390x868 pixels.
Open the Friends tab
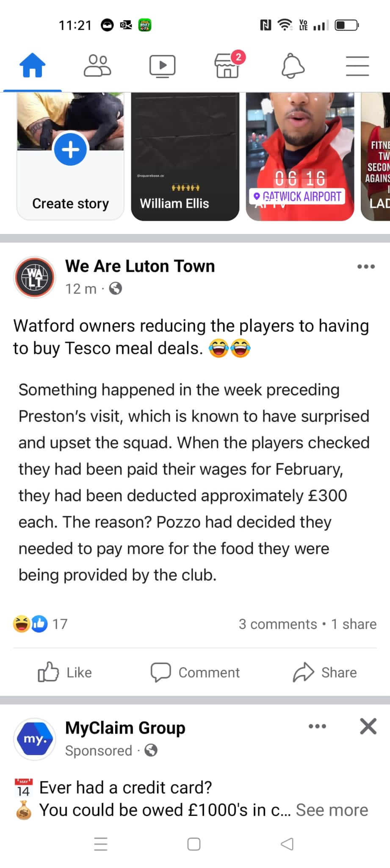(97, 66)
